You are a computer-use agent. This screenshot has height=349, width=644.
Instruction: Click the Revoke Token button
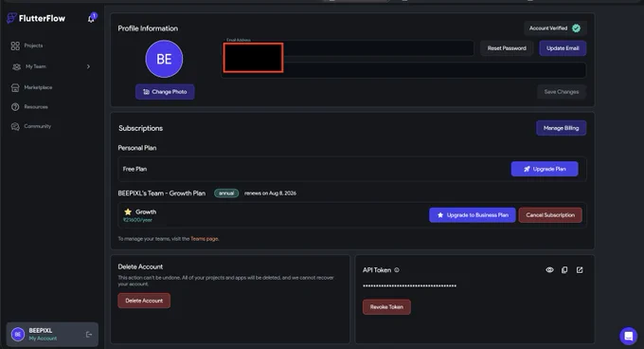coord(386,307)
